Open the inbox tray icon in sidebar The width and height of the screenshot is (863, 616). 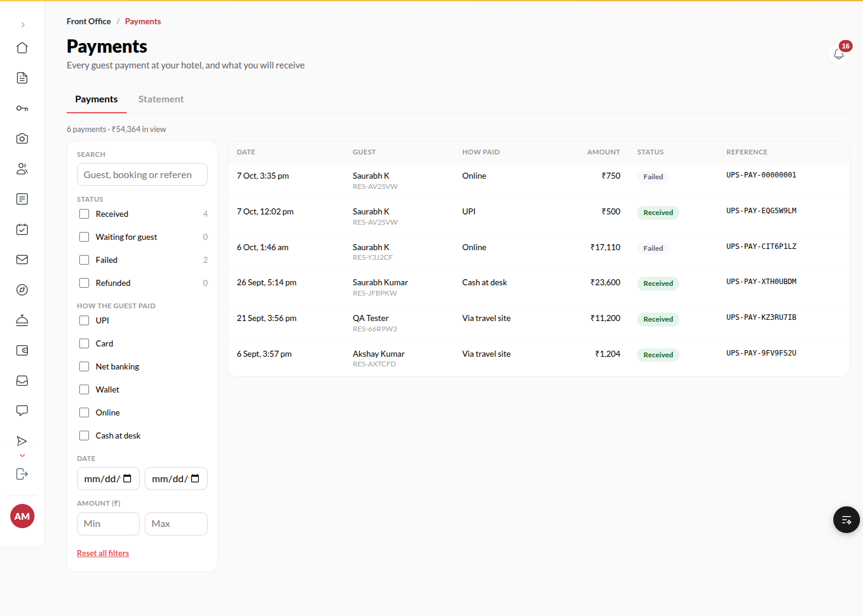click(22, 381)
